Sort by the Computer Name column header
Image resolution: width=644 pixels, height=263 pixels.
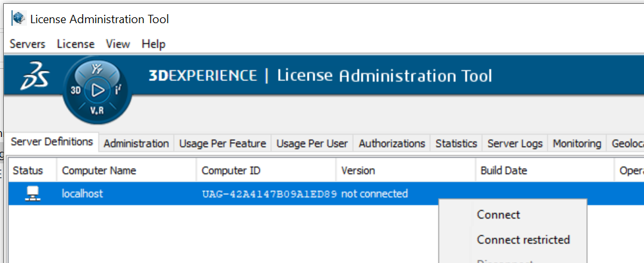(127, 170)
